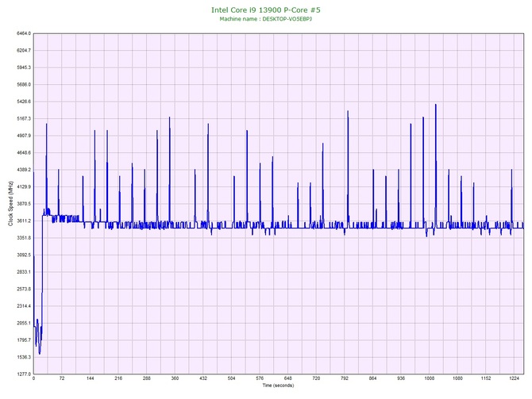This screenshot has height=399, width=532.
Task: Click the y-axis value 1795.7
Action: point(24,340)
